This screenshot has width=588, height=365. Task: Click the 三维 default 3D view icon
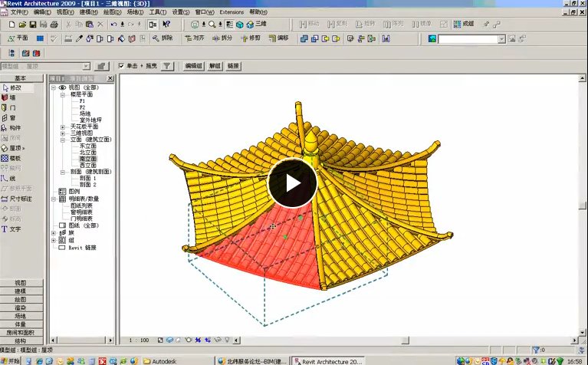point(257,25)
